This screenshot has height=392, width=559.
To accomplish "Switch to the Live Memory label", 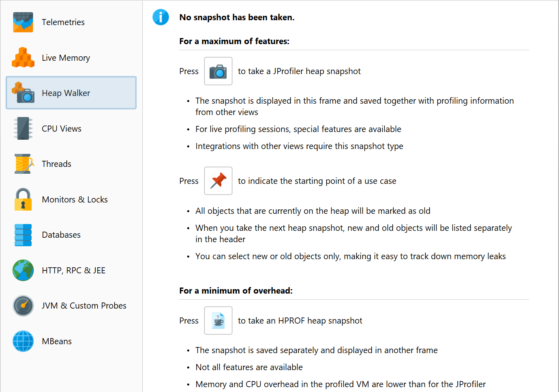I will point(66,58).
